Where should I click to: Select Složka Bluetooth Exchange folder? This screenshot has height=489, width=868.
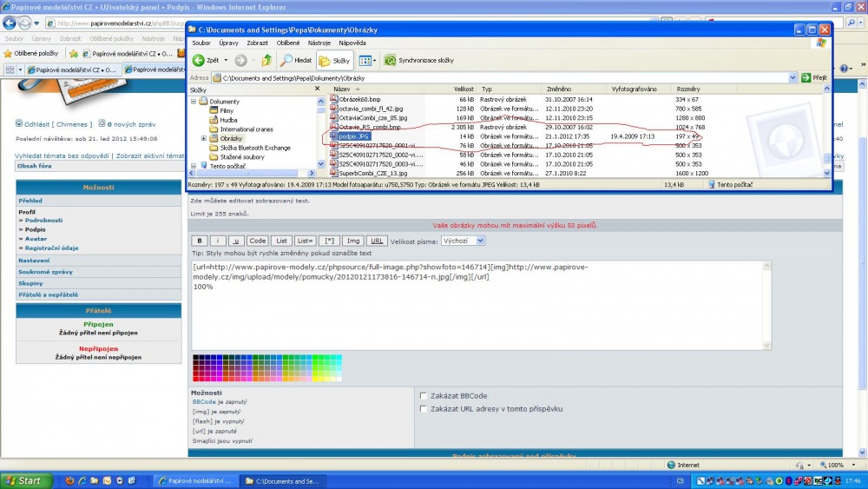point(255,148)
